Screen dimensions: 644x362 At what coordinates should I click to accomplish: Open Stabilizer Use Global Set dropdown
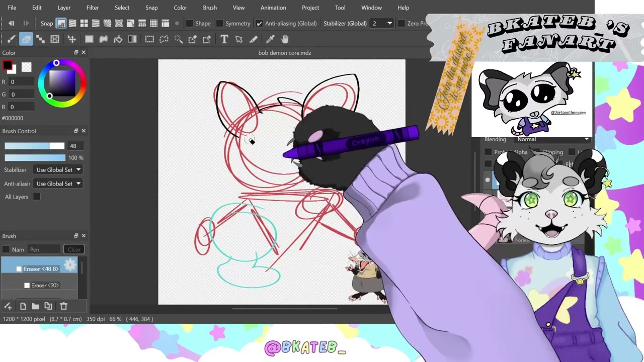(58, 169)
